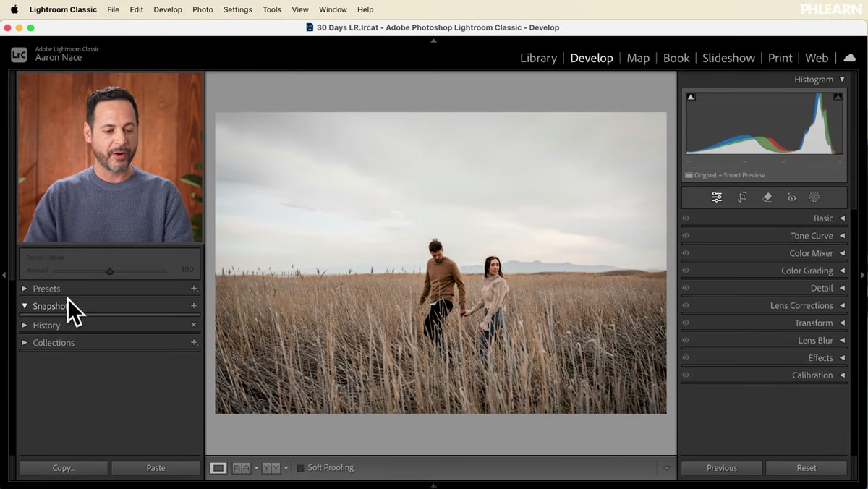Screen dimensions: 868x489
Task: Select the Reference view R|A icon
Action: (x=241, y=468)
